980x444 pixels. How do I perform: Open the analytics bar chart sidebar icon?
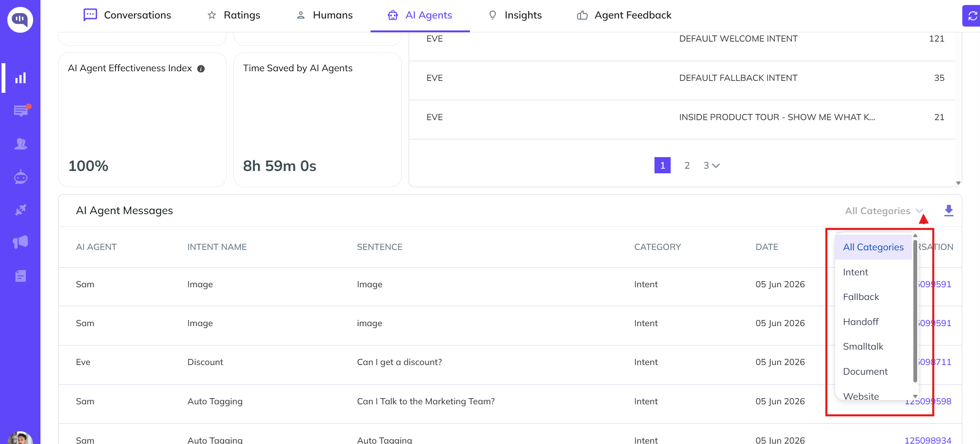pos(20,78)
